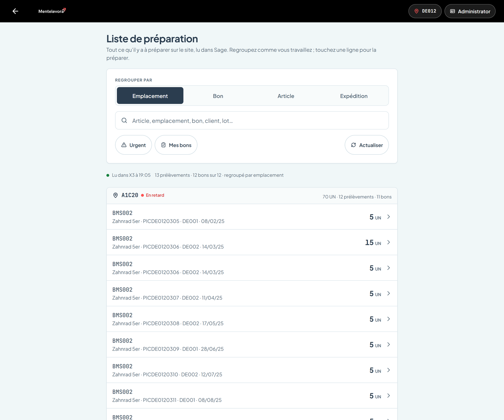Click the 13 prélèvements summary line
This screenshot has height=420, width=504.
pos(219,175)
